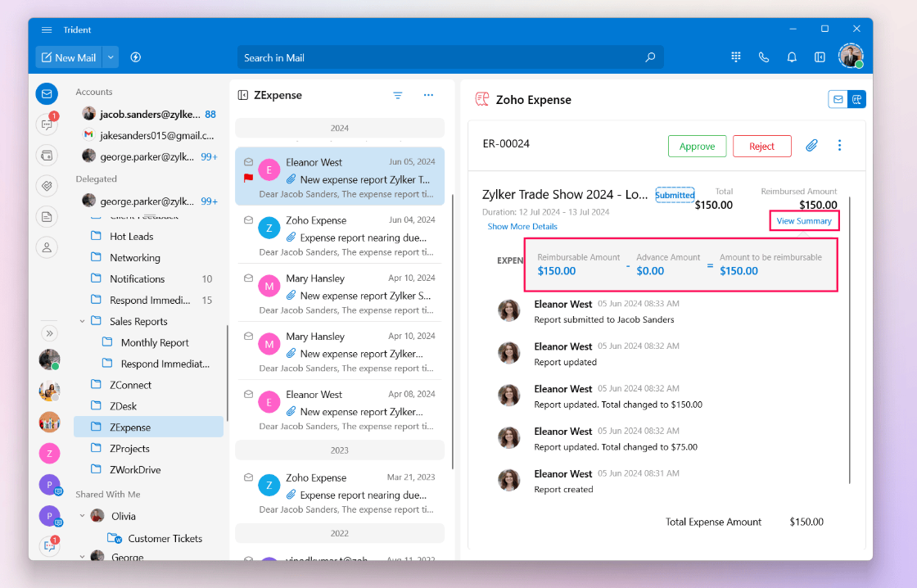917x588 pixels.
Task: Open the mail list more options dots
Action: [x=429, y=95]
